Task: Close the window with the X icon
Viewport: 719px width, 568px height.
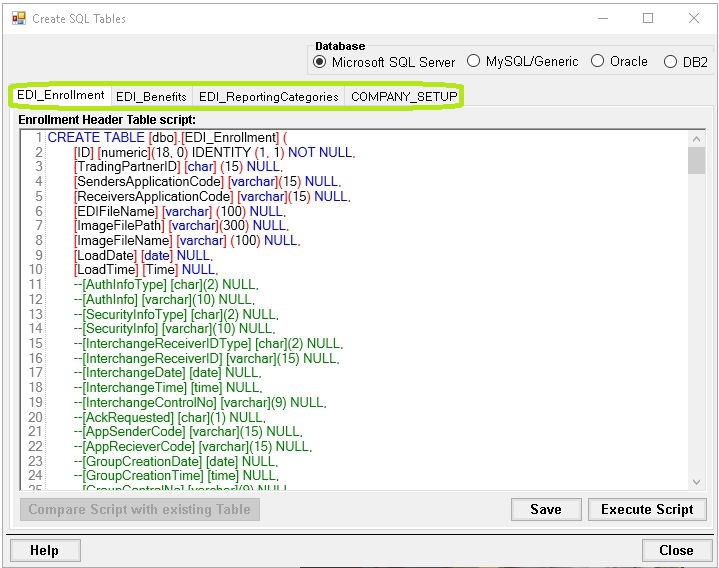Action: 694,18
